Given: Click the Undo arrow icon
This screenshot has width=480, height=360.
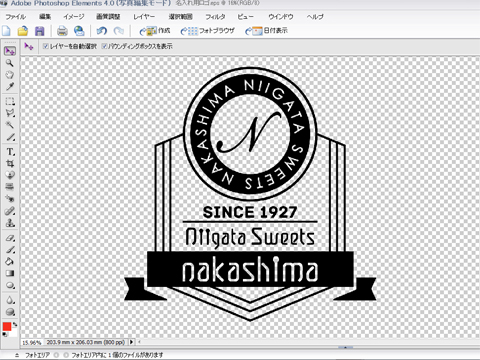Looking at the screenshot, I should tap(102, 31).
